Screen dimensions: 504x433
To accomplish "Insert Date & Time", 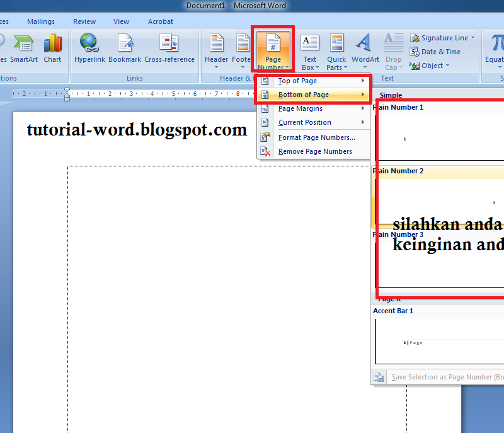I will [435, 52].
